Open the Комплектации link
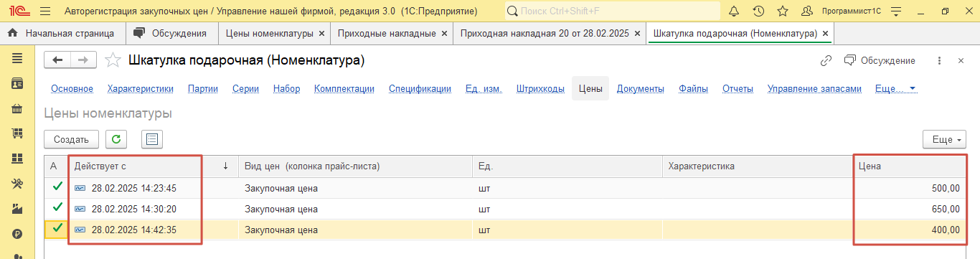Image resolution: width=980 pixels, height=259 pixels. click(x=344, y=89)
